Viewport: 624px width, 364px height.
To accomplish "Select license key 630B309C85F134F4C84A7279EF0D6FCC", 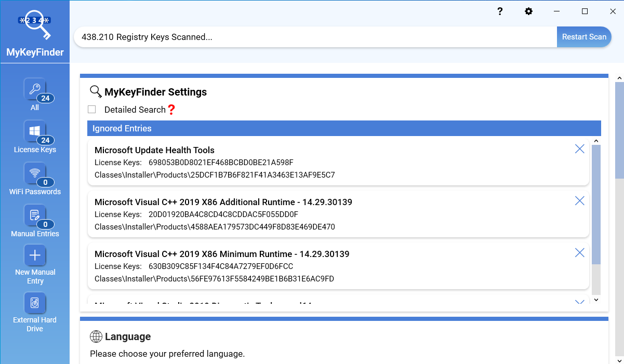I will coord(221,266).
